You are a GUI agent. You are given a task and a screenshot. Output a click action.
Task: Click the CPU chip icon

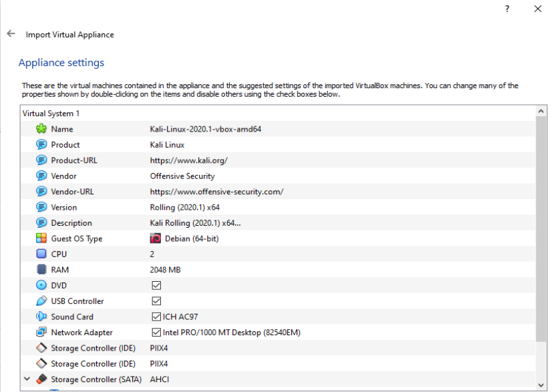(41, 254)
